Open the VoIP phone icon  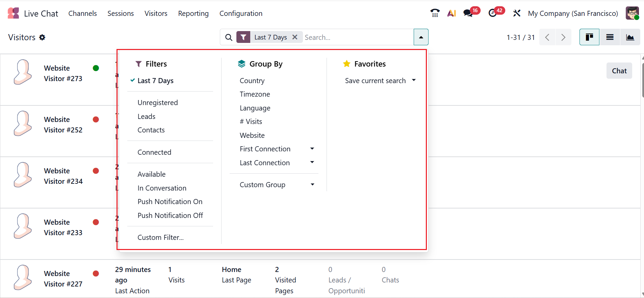435,13
